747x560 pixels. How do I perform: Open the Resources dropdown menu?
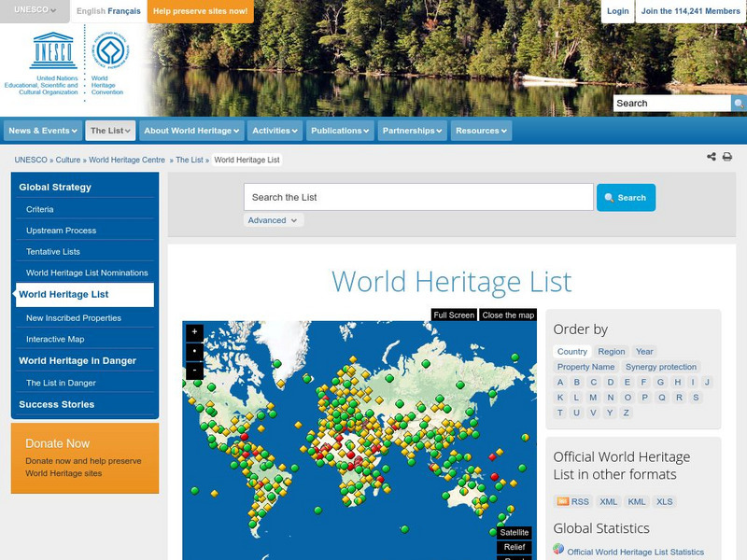(481, 131)
